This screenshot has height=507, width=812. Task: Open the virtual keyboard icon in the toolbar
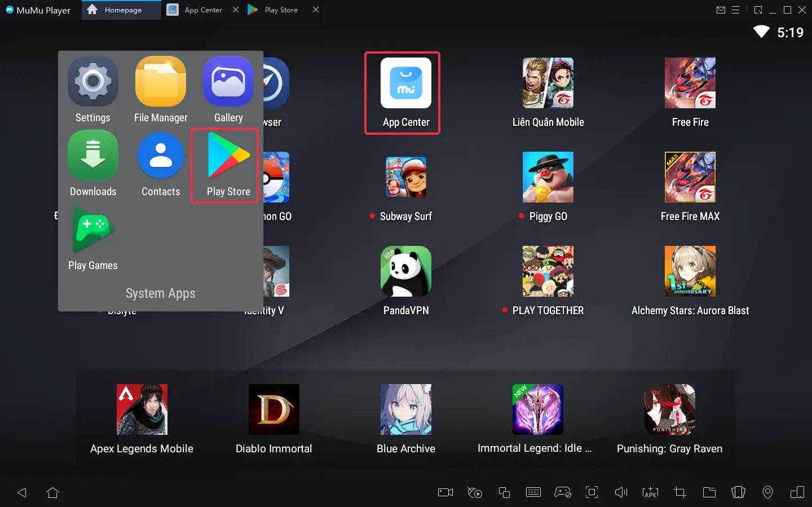(x=533, y=492)
